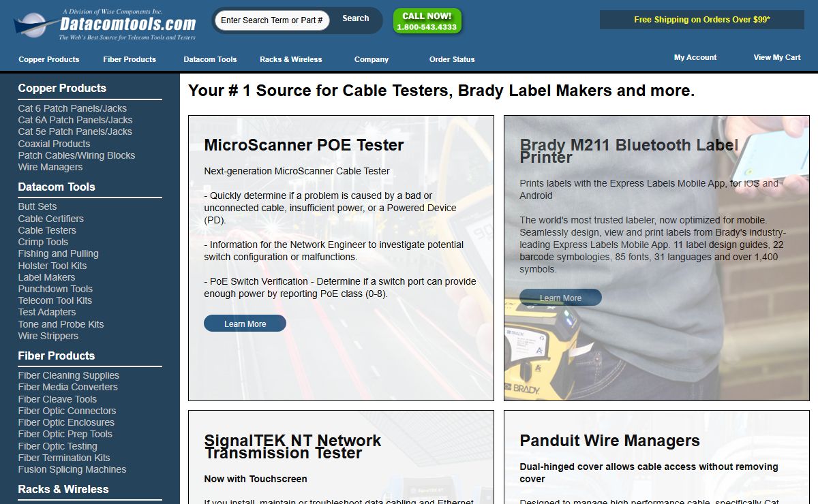
Task: Open Cable Testers category
Action: pos(47,230)
